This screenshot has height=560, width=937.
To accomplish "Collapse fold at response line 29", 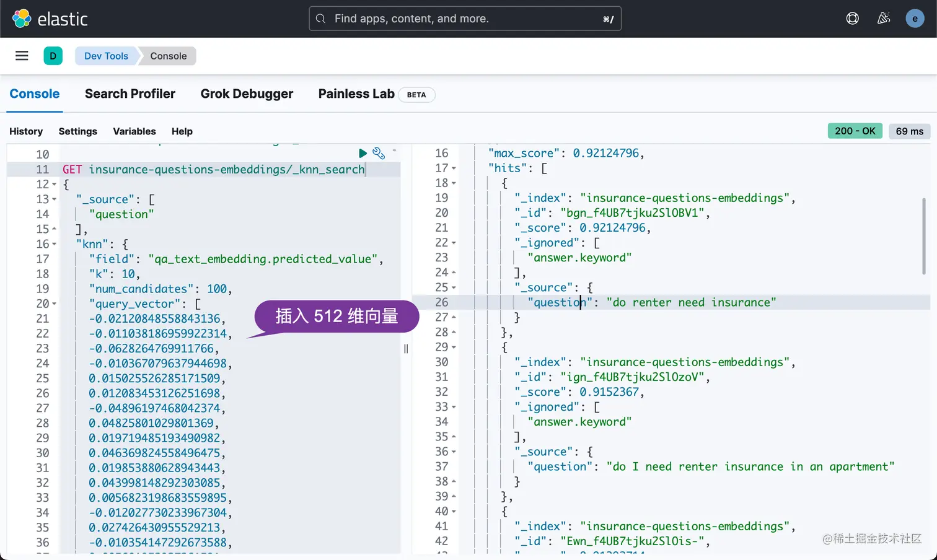I will tap(454, 348).
